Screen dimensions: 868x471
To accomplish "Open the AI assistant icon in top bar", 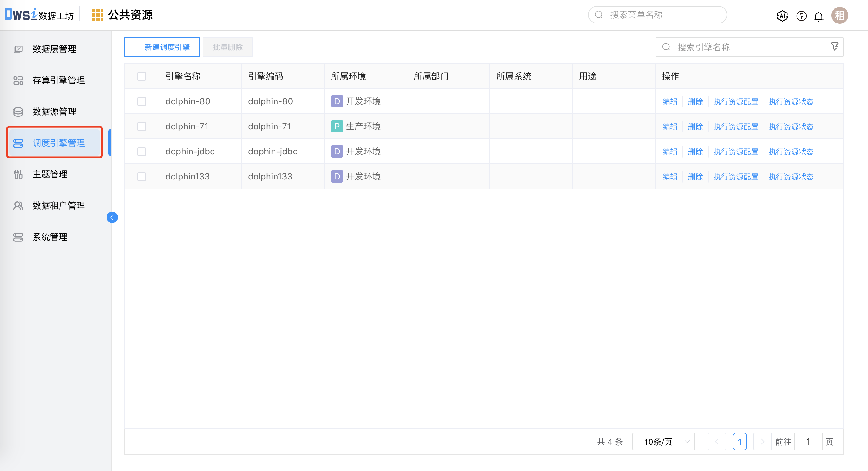I will (782, 15).
